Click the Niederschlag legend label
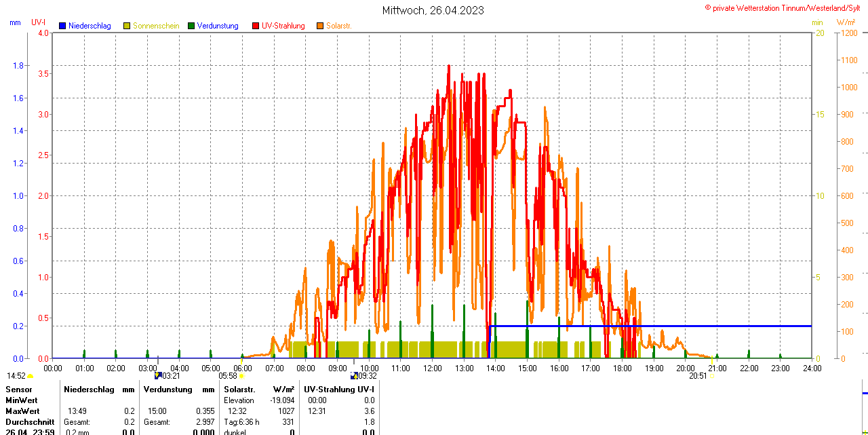The width and height of the screenshot is (868, 435). [x=90, y=26]
